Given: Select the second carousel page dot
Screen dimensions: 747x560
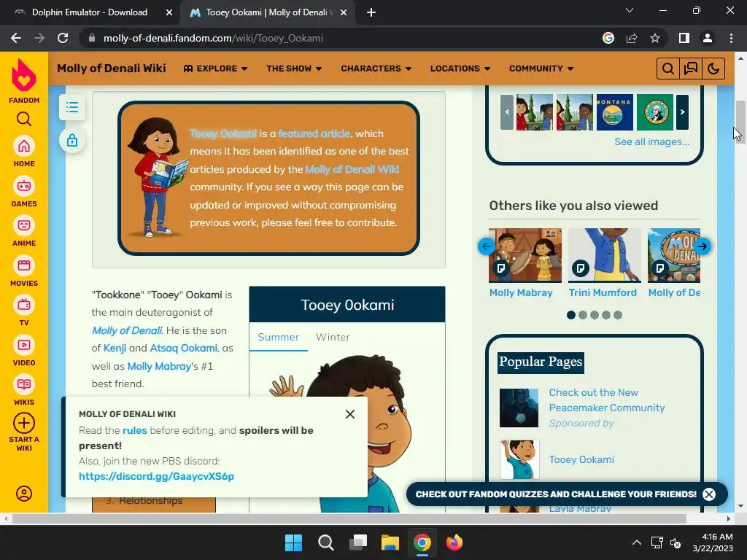Looking at the screenshot, I should coord(583,315).
